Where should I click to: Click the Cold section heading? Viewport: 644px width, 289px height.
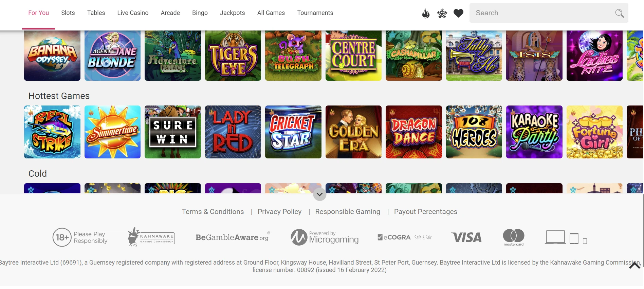click(38, 174)
